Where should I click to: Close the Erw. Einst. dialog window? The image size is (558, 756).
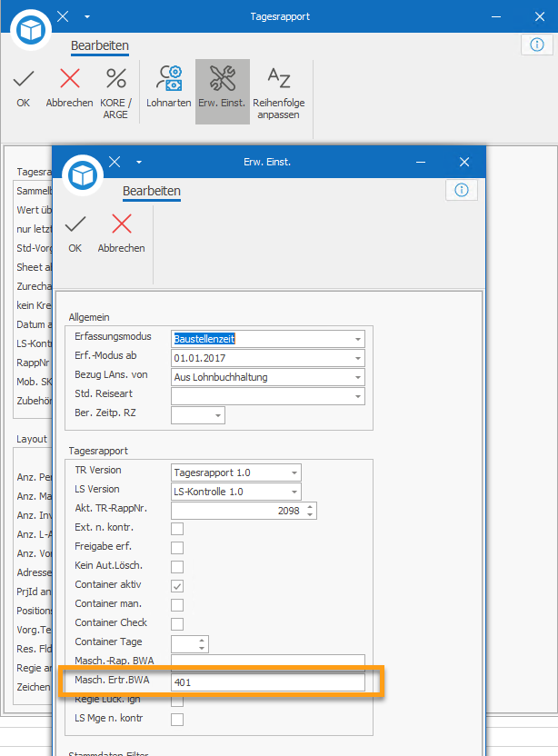pos(464,162)
